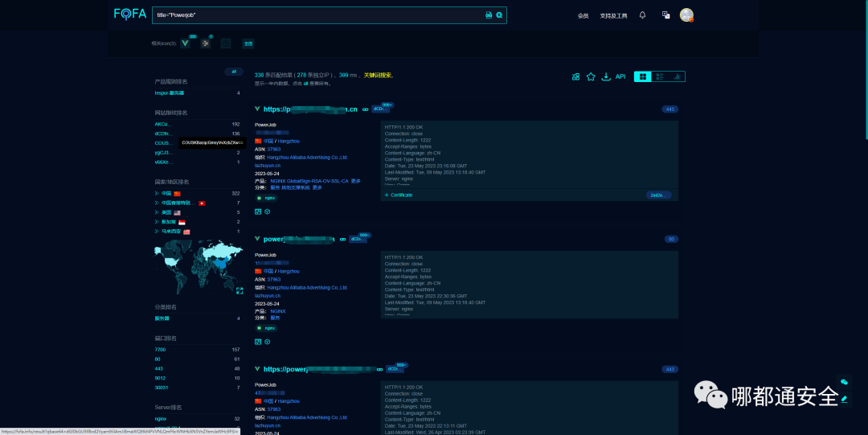Viewport: 868px width, 435px height.
Task: Open the chain link icon of first result
Action: (366, 109)
